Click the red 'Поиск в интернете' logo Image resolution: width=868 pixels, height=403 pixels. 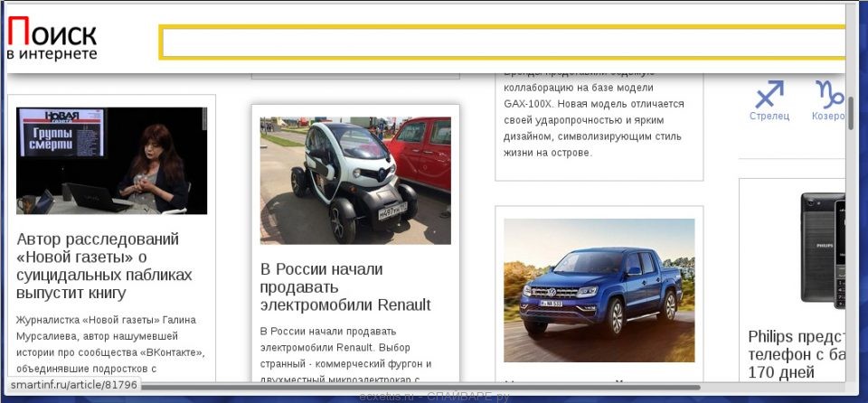click(52, 33)
